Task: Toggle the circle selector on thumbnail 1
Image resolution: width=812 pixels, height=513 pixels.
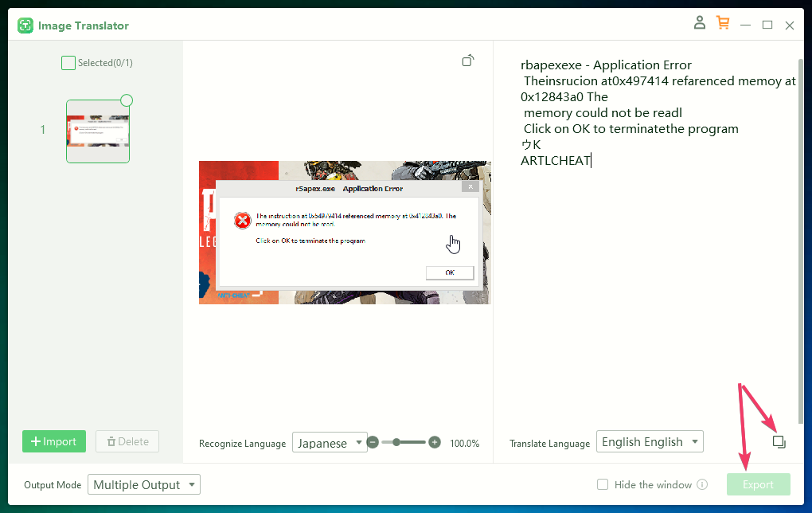Action: click(127, 100)
